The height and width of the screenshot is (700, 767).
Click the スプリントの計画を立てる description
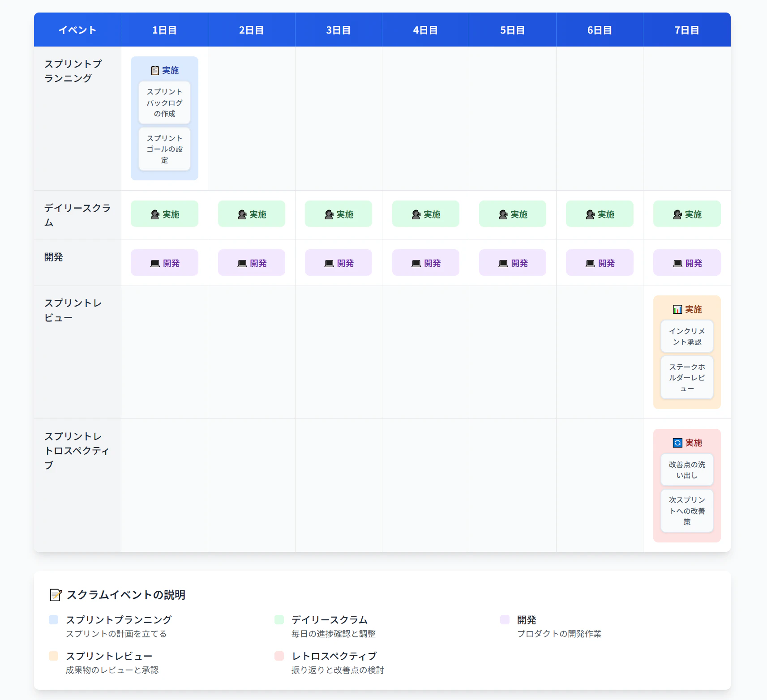(116, 634)
